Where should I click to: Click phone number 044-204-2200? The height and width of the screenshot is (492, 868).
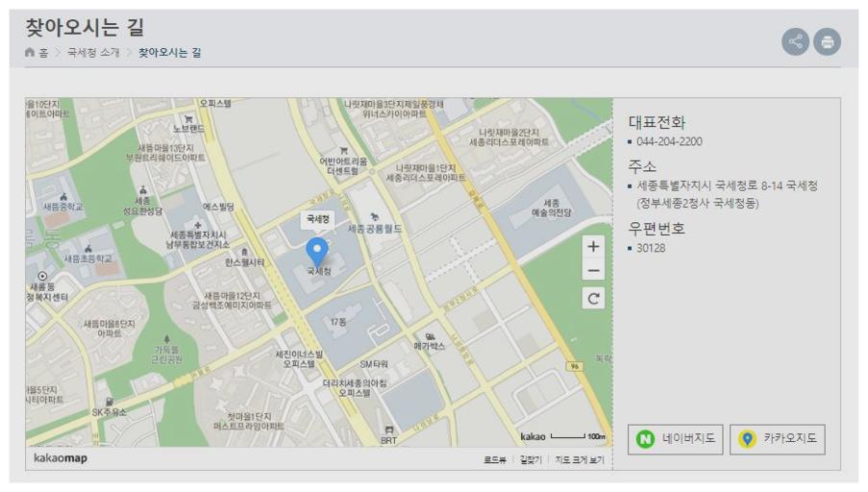tap(669, 141)
